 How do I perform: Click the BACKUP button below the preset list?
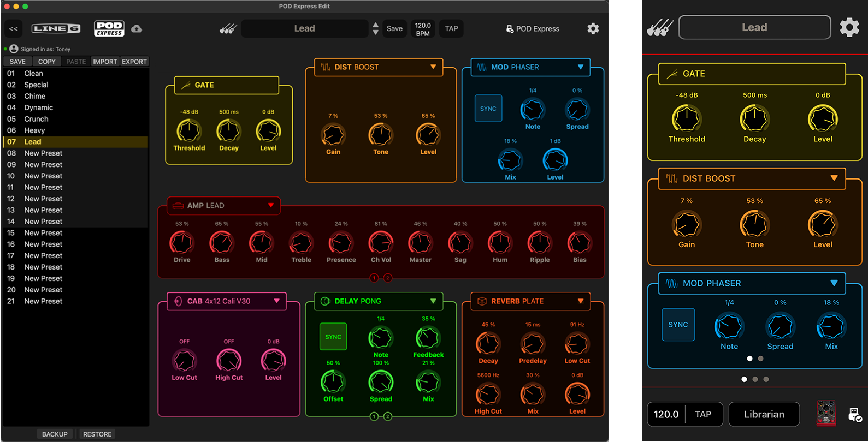[x=55, y=434]
